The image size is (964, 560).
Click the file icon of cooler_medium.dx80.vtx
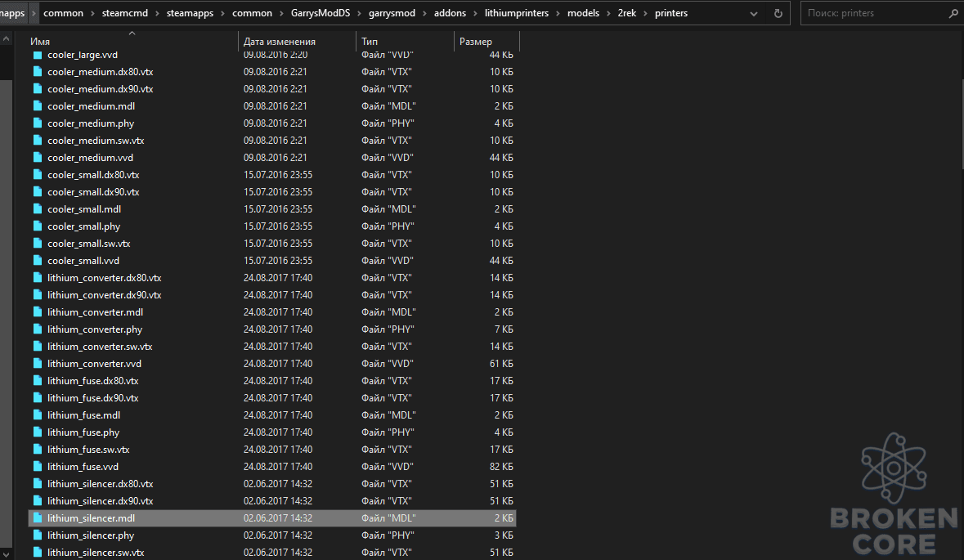click(x=38, y=71)
